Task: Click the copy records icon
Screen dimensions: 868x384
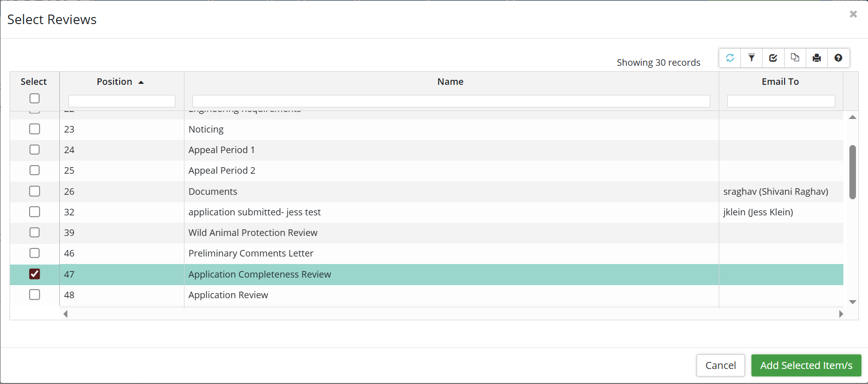Action: [795, 58]
